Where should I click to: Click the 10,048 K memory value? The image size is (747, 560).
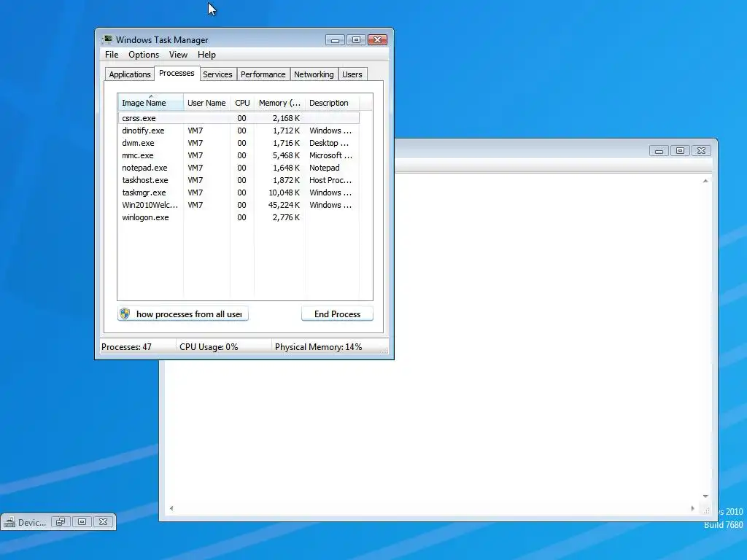click(x=284, y=192)
